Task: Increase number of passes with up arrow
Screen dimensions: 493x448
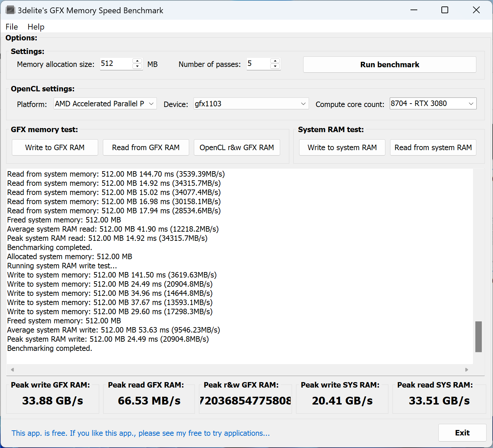Action: click(x=275, y=61)
